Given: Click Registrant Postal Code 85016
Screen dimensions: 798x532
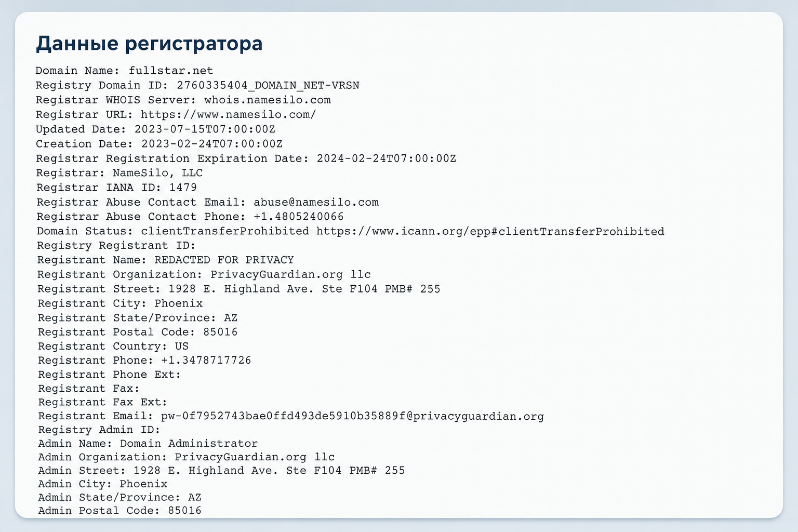Looking at the screenshot, I should point(221,331).
